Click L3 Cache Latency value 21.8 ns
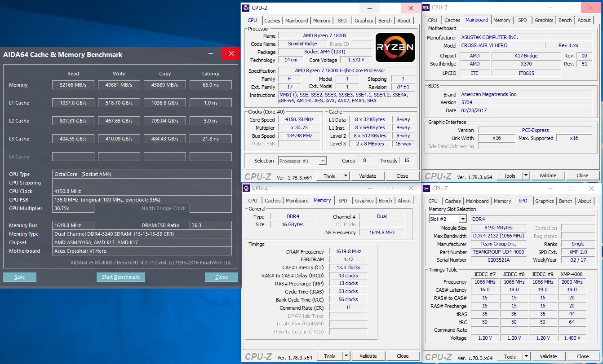This screenshot has height=364, width=603. 211,139
